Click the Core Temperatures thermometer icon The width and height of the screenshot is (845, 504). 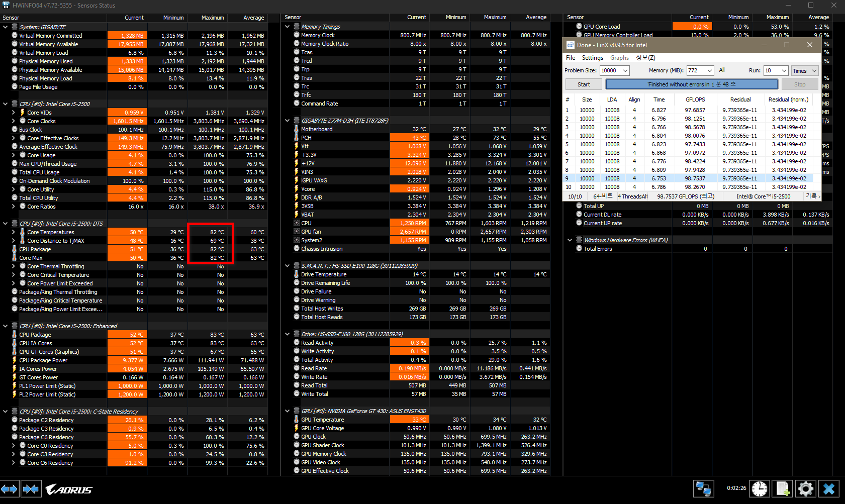[22, 232]
